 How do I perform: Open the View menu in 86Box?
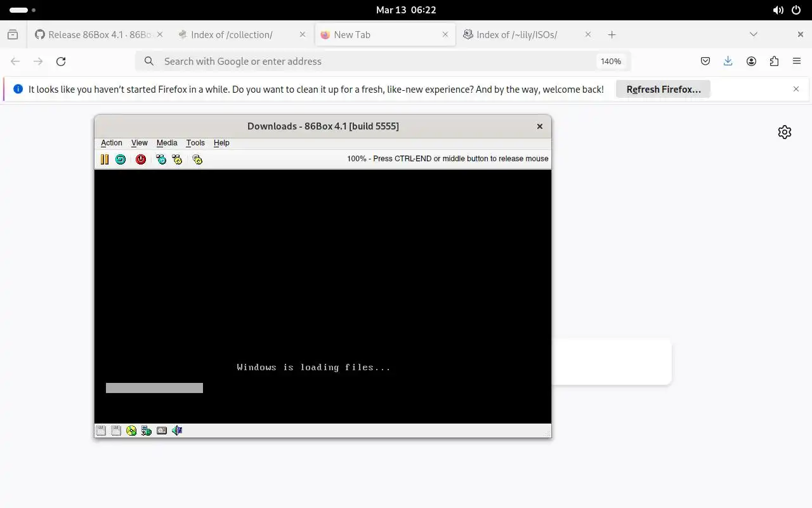pos(140,143)
